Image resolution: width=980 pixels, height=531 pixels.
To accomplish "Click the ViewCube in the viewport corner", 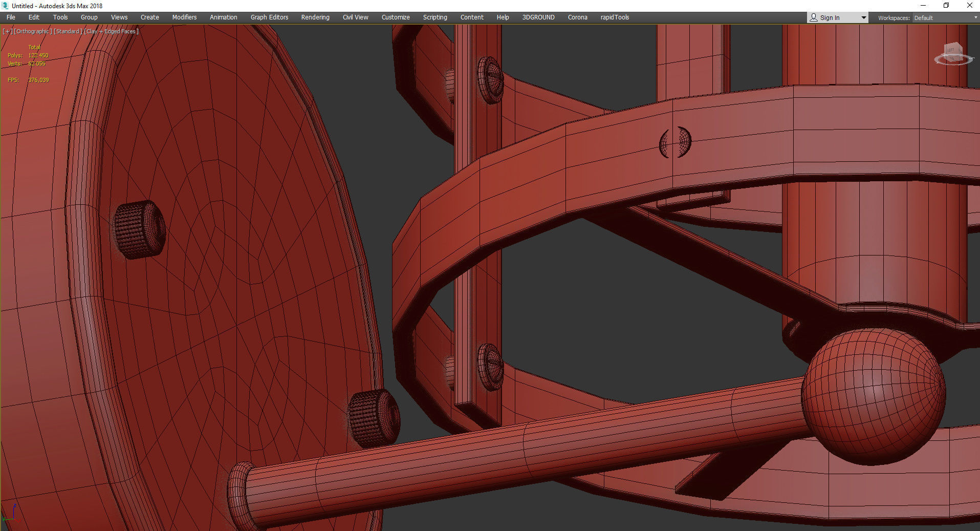I will coord(953,54).
